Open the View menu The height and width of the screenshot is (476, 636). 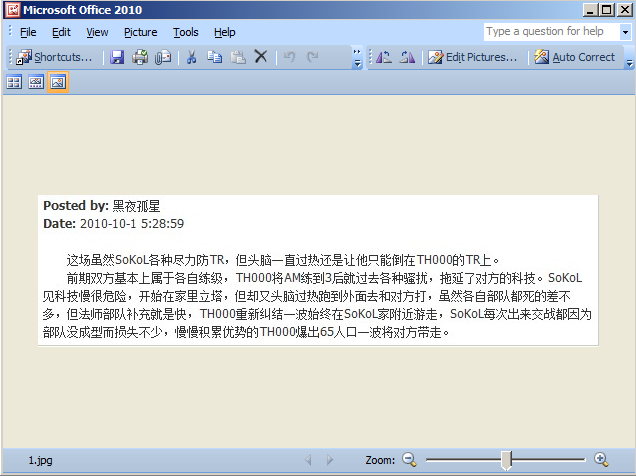pyautogui.click(x=97, y=32)
